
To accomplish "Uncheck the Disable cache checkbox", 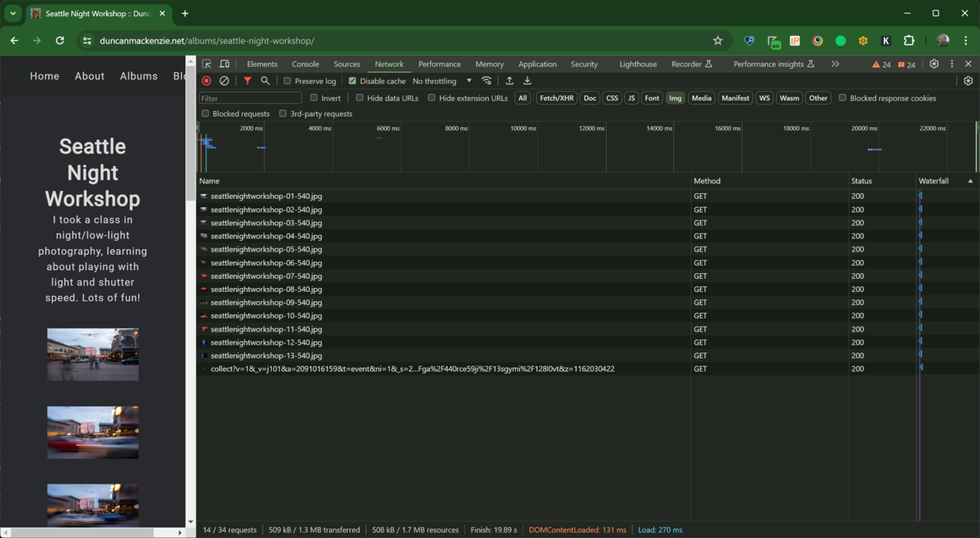I will (x=352, y=81).
